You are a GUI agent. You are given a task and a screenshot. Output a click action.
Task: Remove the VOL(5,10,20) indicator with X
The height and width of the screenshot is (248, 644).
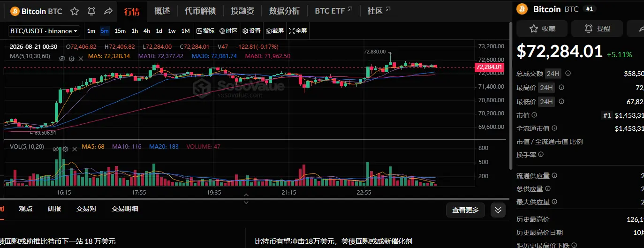74,149
